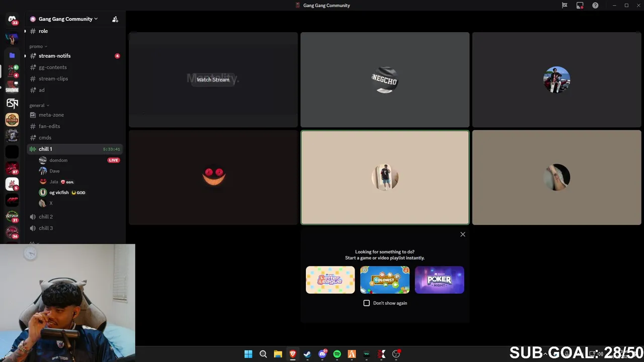This screenshot has height=362, width=644.
Task: Open Discord direct messages home icon
Action: click(x=12, y=19)
